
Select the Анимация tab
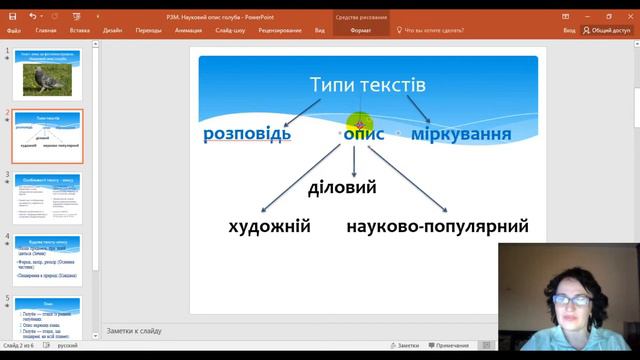(188, 30)
